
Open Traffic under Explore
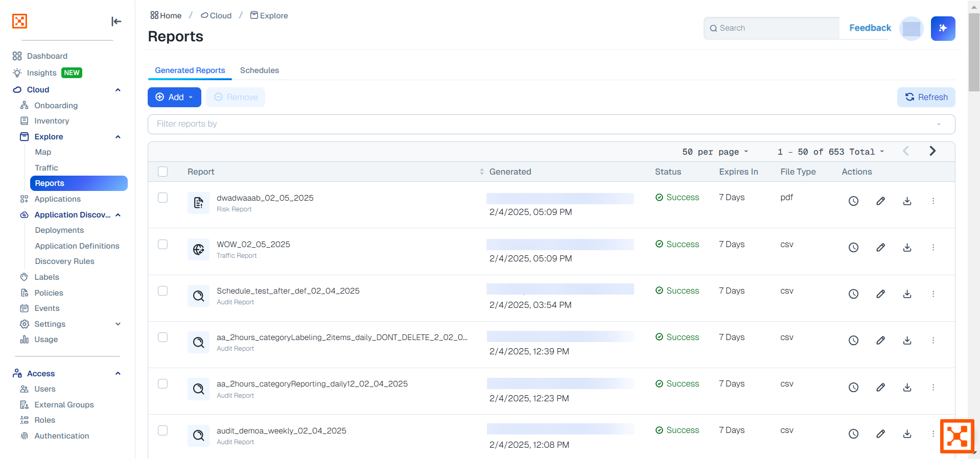(46, 168)
